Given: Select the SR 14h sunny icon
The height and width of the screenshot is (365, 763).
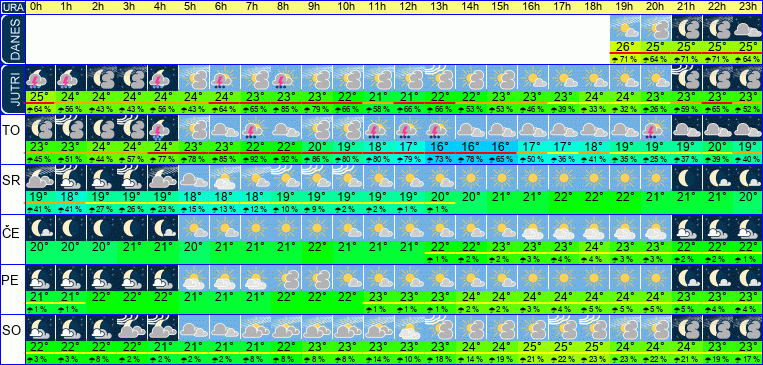Looking at the screenshot, I should point(471,178).
